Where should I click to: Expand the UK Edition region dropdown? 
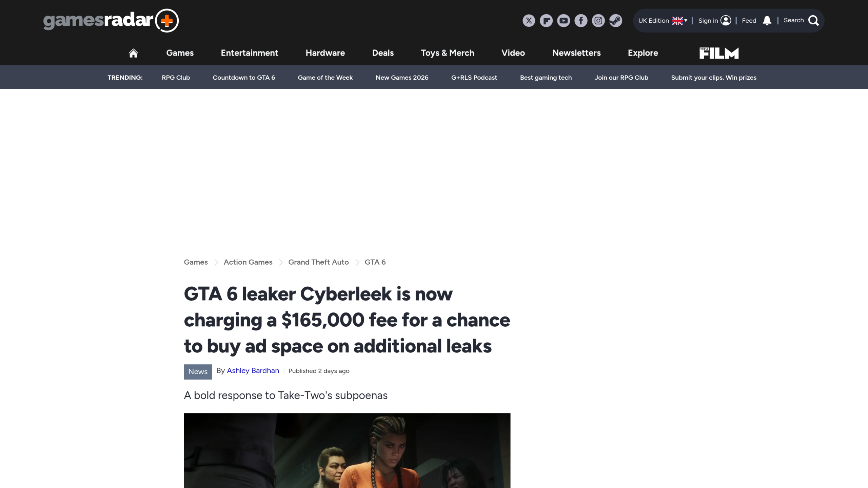pyautogui.click(x=663, y=21)
